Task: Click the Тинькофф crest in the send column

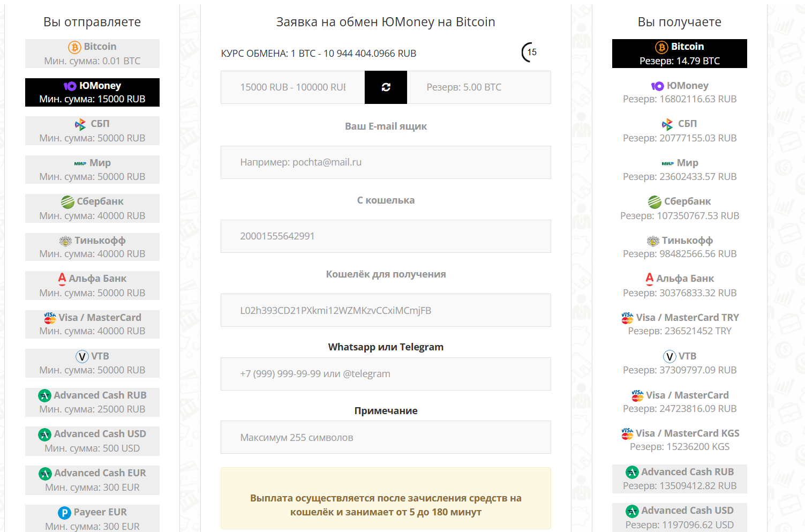Action: tap(65, 241)
